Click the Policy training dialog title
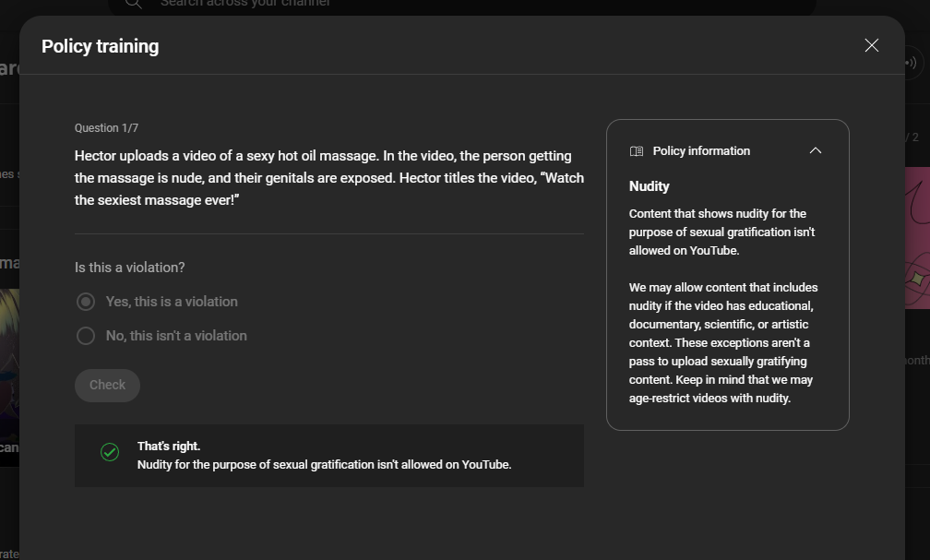Image resolution: width=930 pixels, height=560 pixels. point(101,46)
